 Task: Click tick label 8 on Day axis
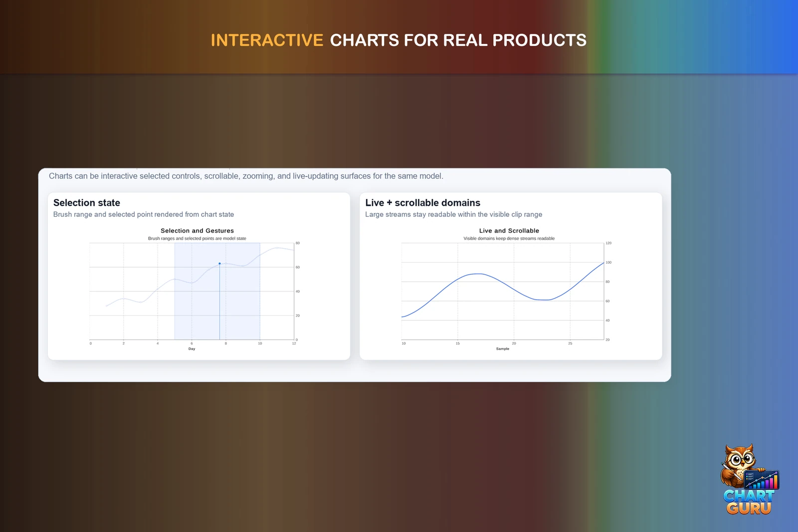226,344
